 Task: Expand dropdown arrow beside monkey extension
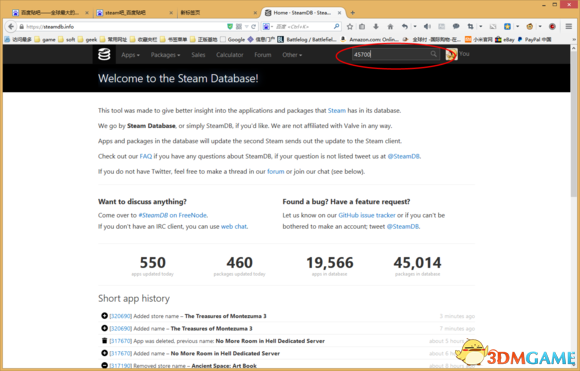pyautogui.click(x=540, y=26)
